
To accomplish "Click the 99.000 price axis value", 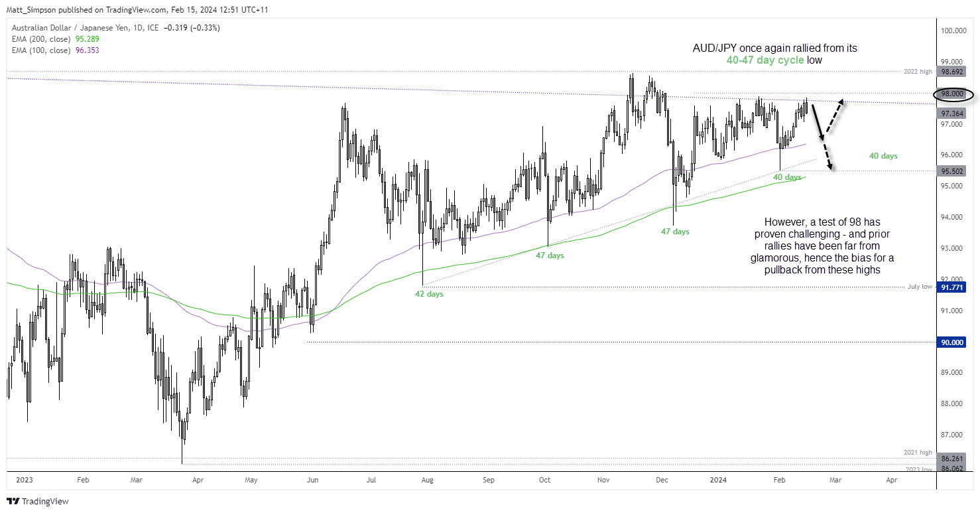I will [952, 61].
